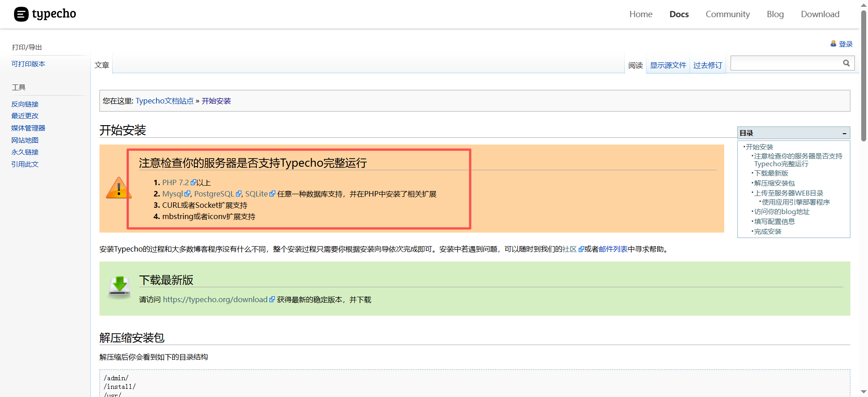This screenshot has width=868, height=397.
Task: Open the 媒体管理器 sidebar link
Action: tap(28, 128)
